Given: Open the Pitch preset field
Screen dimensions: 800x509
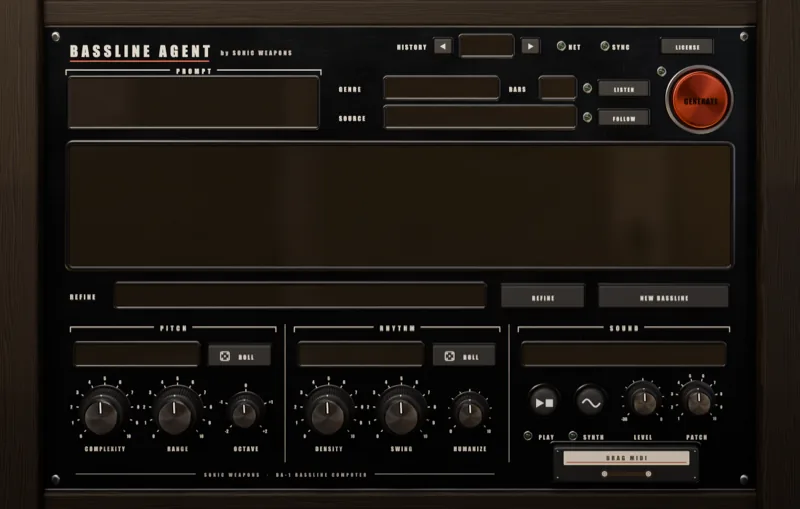Looking at the screenshot, I should tap(137, 354).
